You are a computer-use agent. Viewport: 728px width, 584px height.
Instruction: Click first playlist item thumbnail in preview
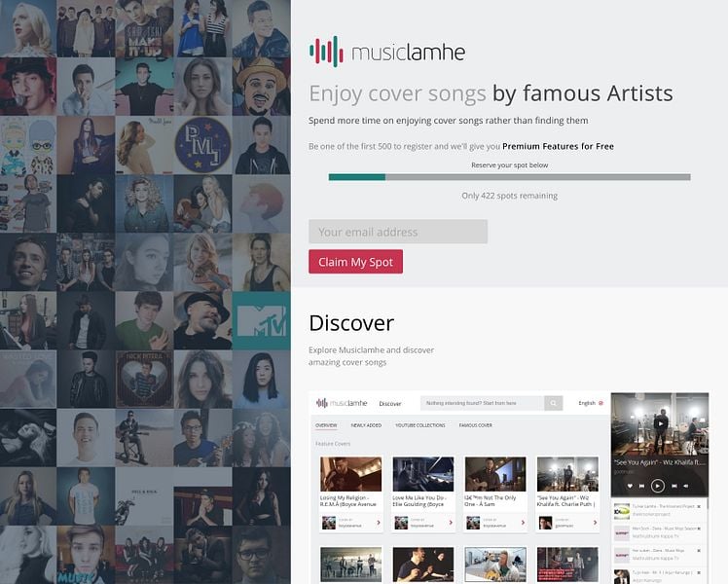622,511
